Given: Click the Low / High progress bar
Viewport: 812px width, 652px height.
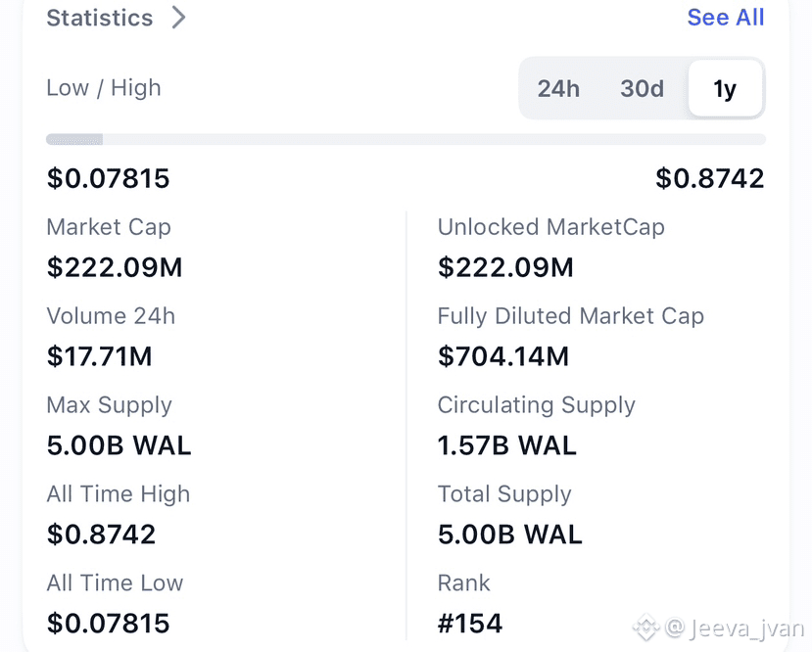Looking at the screenshot, I should pyautogui.click(x=406, y=139).
